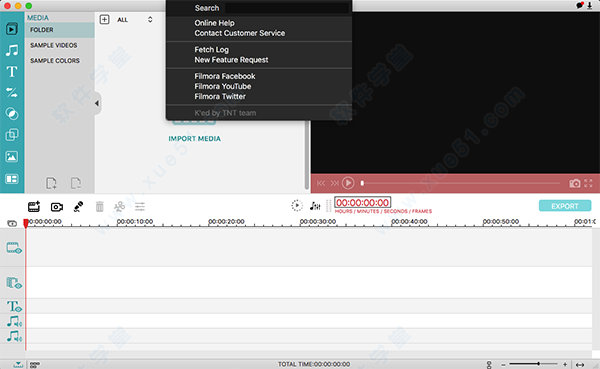600x369 pixels.
Task: Click the preview playback progress slider
Action: point(460,183)
